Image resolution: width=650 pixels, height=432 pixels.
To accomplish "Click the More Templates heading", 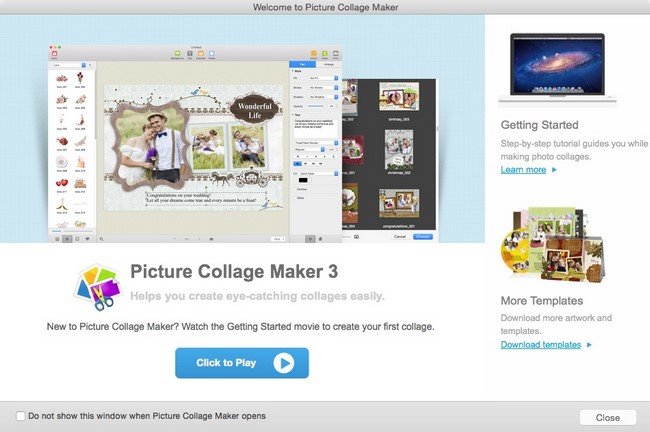I will [x=541, y=301].
